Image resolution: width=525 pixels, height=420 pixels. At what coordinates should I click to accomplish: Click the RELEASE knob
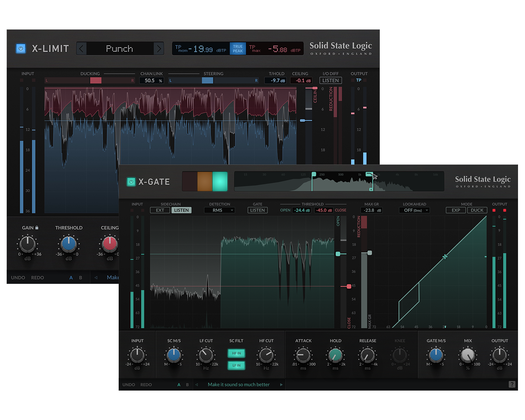367,355
